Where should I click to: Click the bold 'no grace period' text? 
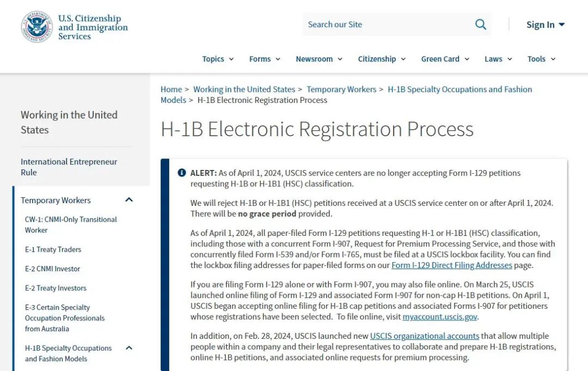point(267,214)
